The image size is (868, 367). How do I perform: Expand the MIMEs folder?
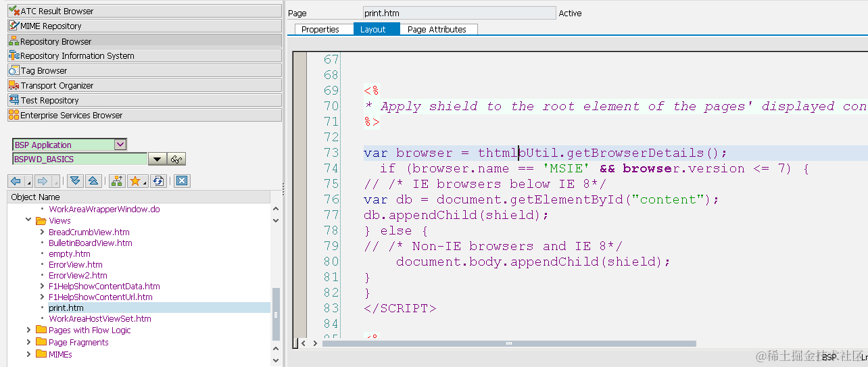click(28, 354)
